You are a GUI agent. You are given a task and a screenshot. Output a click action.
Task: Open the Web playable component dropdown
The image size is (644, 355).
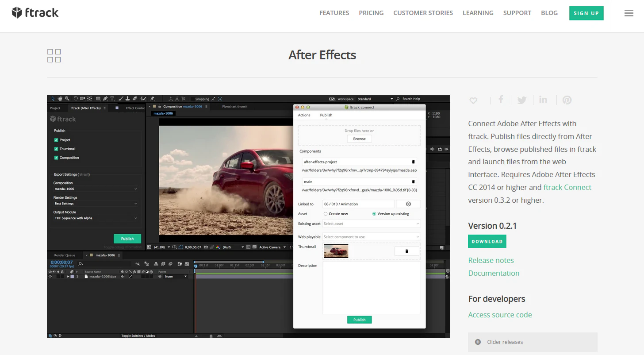[372, 237]
